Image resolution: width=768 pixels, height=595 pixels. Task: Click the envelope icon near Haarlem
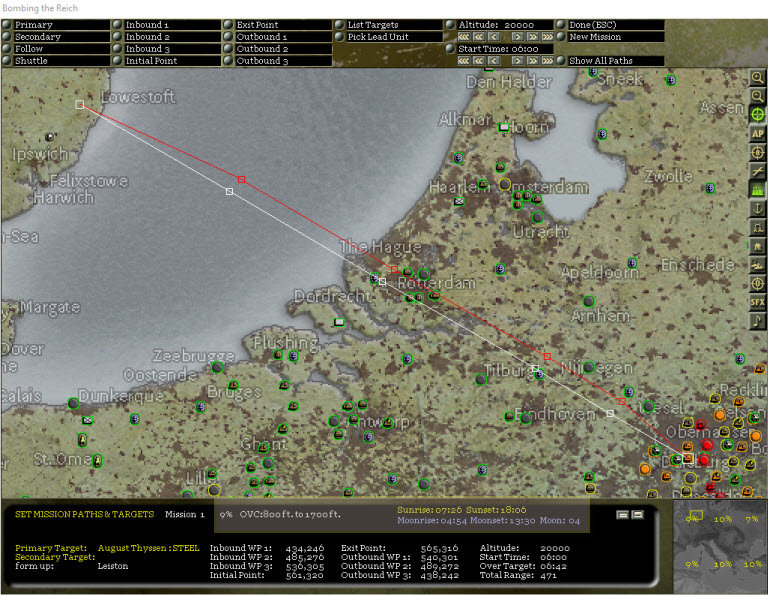pyautogui.click(x=458, y=201)
